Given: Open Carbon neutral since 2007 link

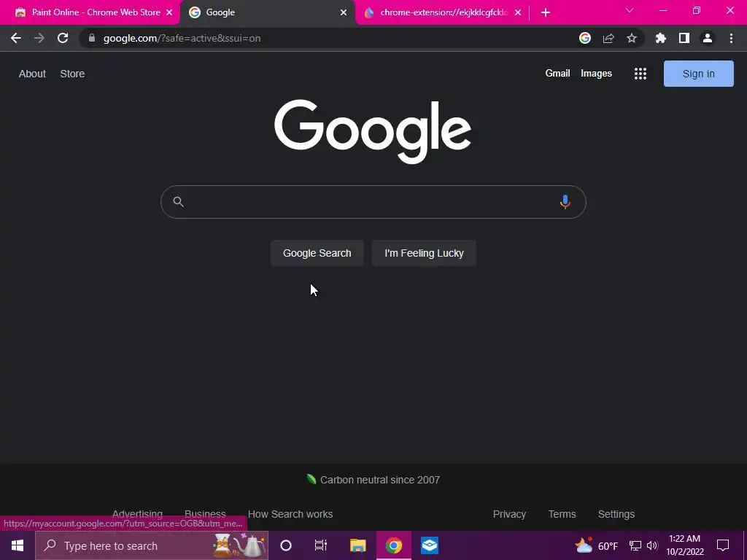Looking at the screenshot, I should [x=373, y=480].
